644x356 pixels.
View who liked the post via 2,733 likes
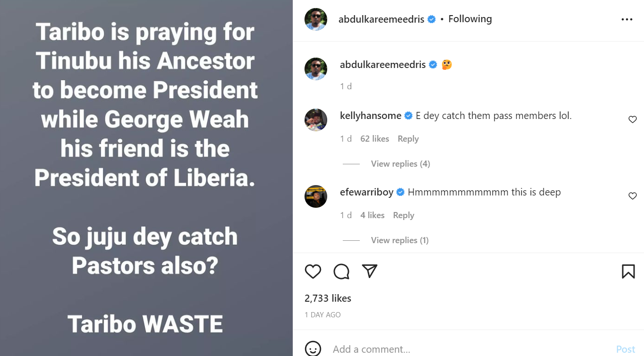point(327,298)
